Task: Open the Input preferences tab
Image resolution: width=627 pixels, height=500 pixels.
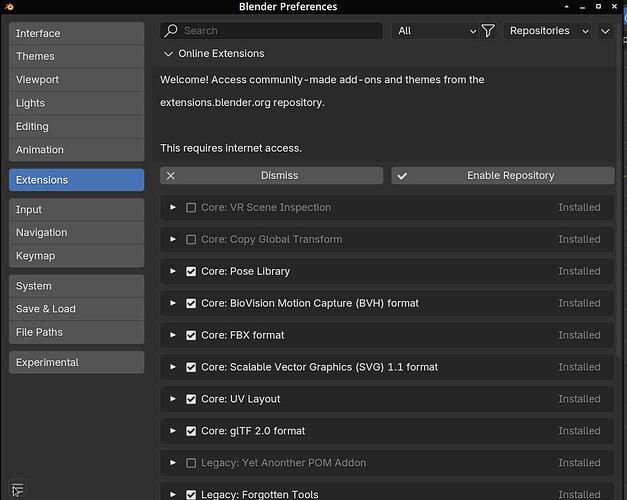Action: 76,210
